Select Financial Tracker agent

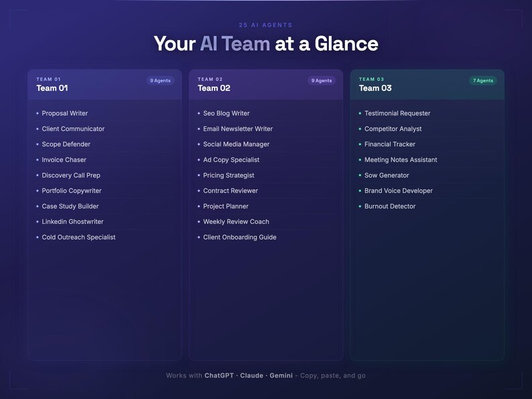pos(390,144)
